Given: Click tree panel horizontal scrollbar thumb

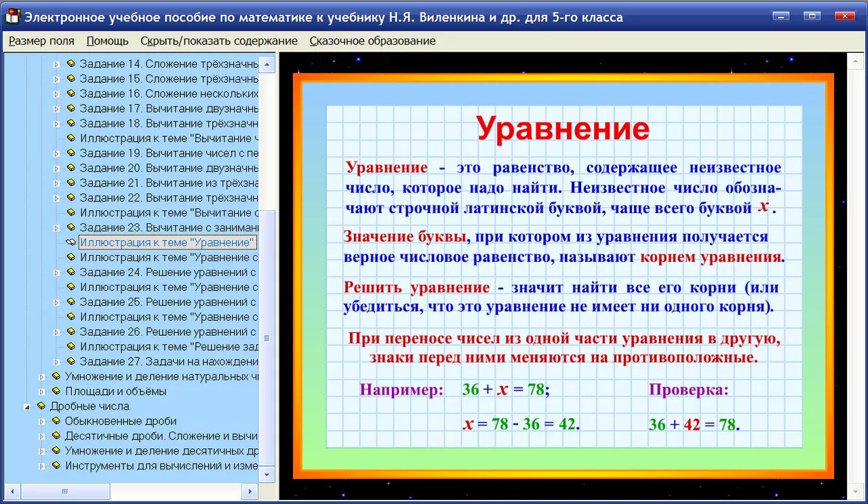Looking at the screenshot, I should pos(64,490).
